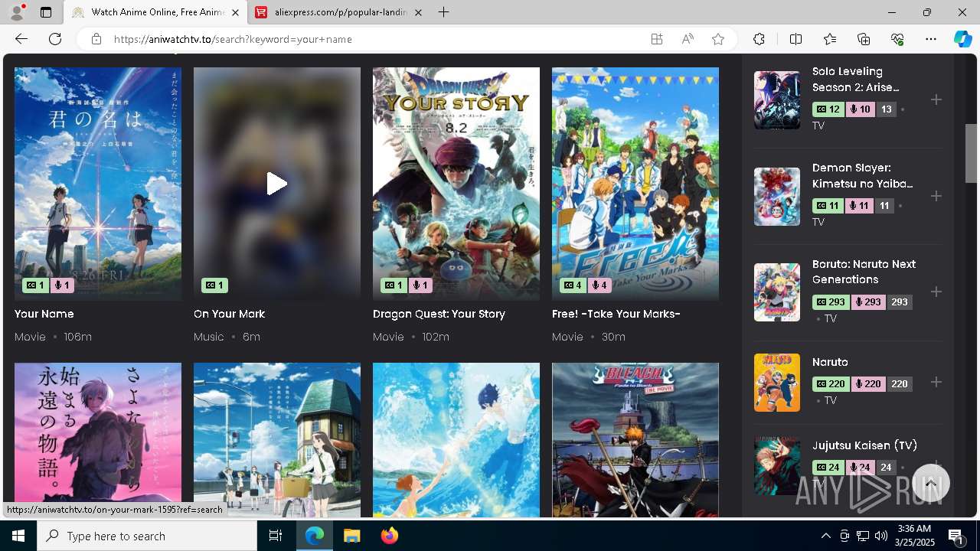Screen dimensions: 980x551
Task: Open Naruto sidebar thumbnail
Action: pos(777,382)
